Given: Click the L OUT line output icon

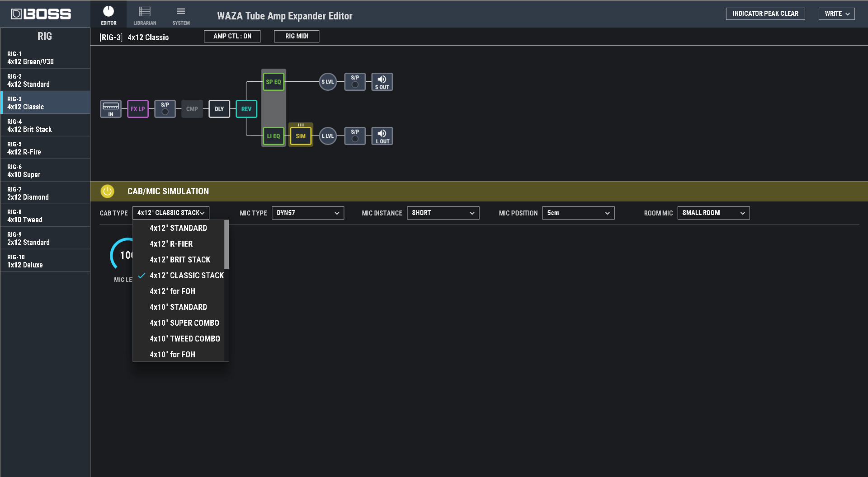Looking at the screenshot, I should (x=382, y=136).
